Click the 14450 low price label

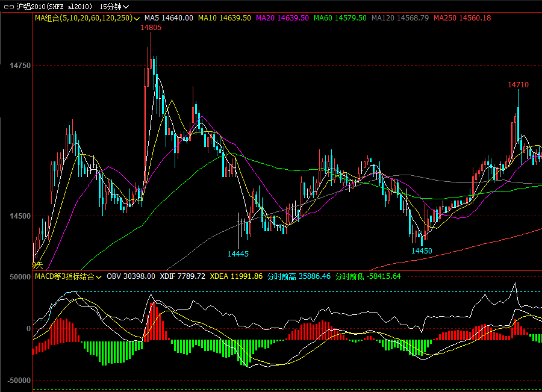[422, 251]
